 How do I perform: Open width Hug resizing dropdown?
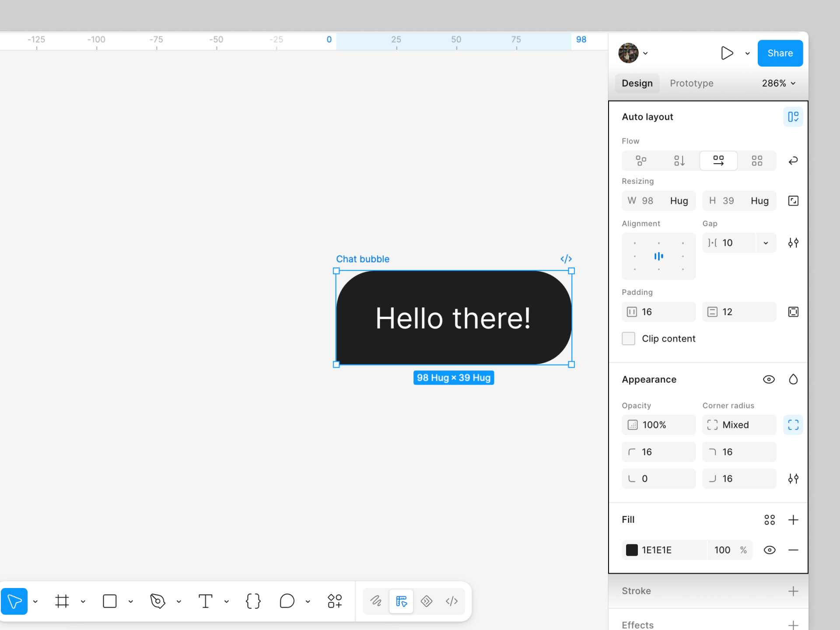pos(679,201)
